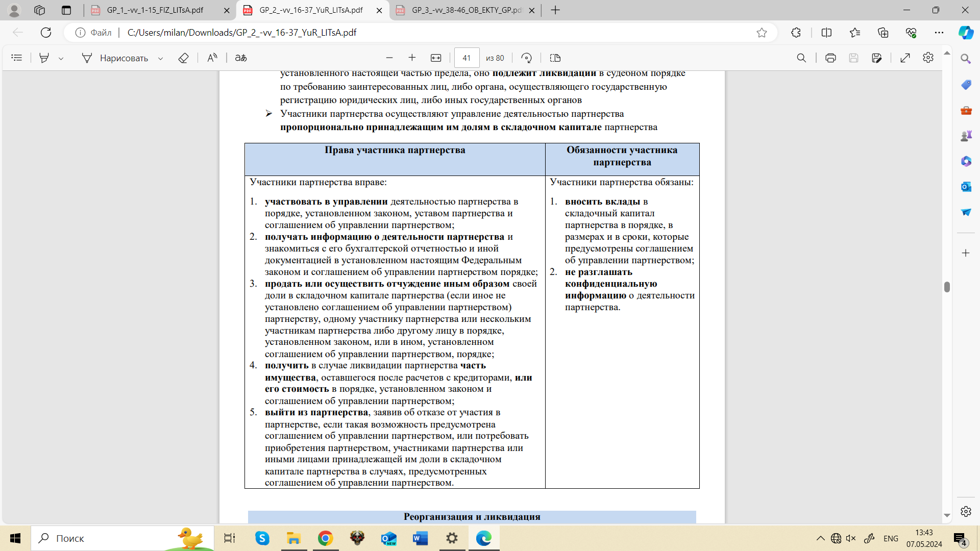Open games icon in sidebar
The width and height of the screenshot is (980, 551).
coord(966,136)
